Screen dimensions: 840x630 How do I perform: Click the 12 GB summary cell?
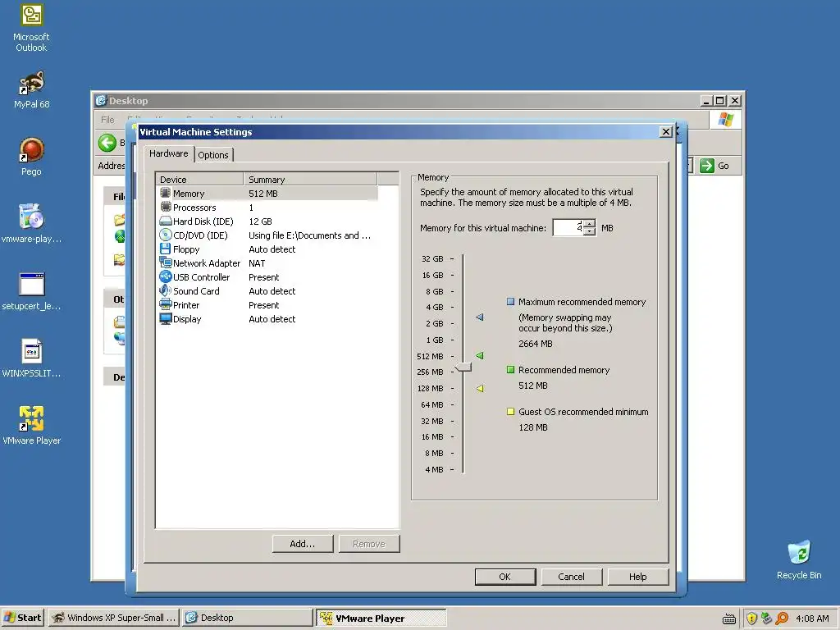point(260,221)
